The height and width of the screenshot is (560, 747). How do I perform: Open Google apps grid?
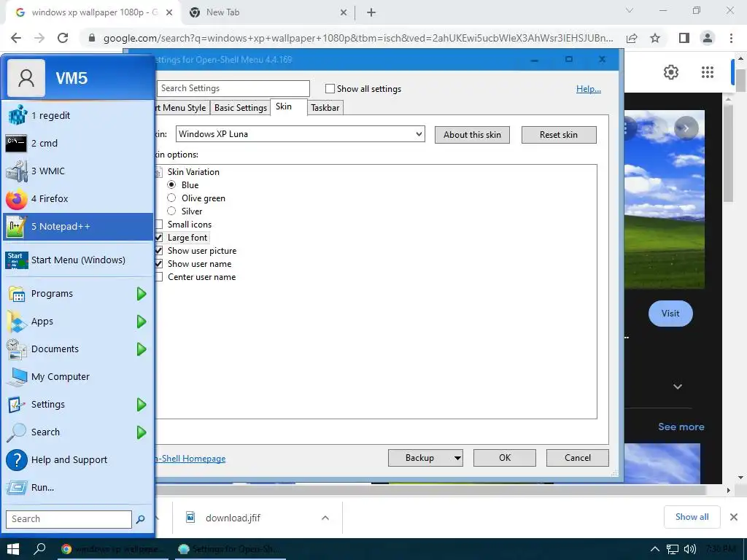pyautogui.click(x=708, y=72)
